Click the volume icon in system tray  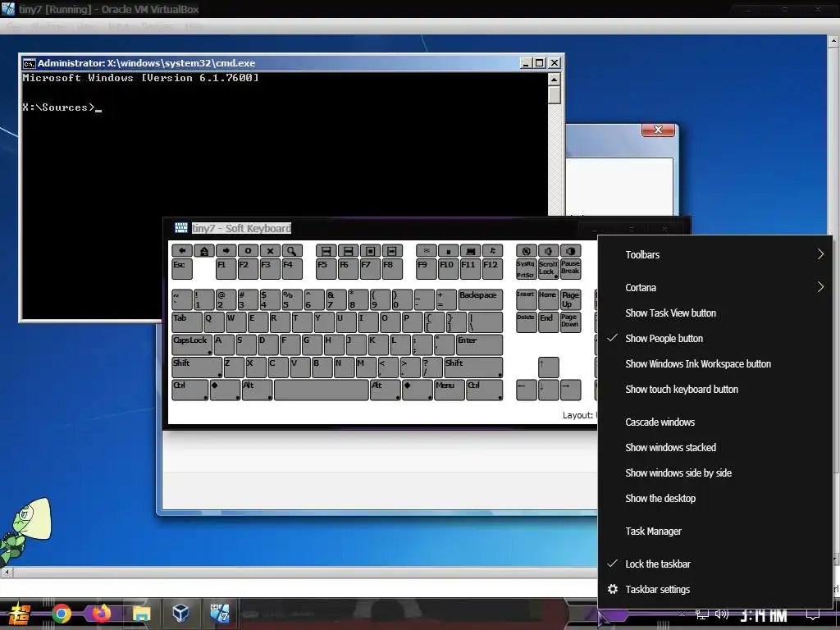click(722, 614)
